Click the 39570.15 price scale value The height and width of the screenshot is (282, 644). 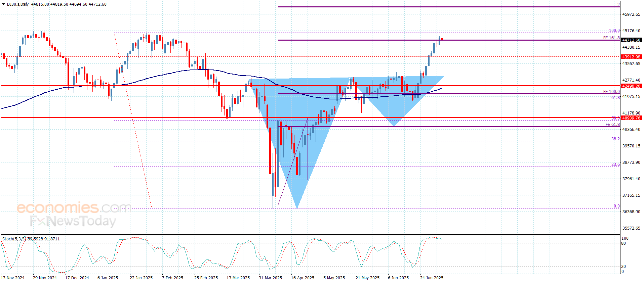pos(631,146)
